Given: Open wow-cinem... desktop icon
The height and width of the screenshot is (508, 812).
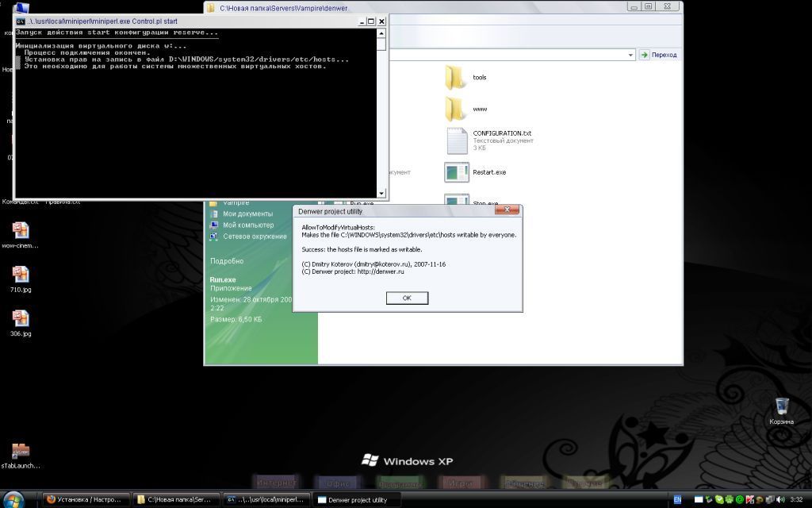Looking at the screenshot, I should tap(20, 235).
